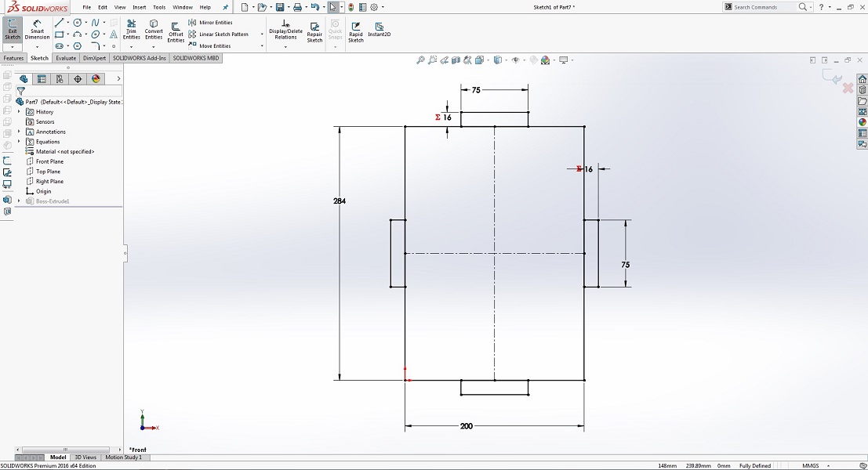The height and width of the screenshot is (470, 868).
Task: Open the Insert menu
Action: tap(140, 7)
